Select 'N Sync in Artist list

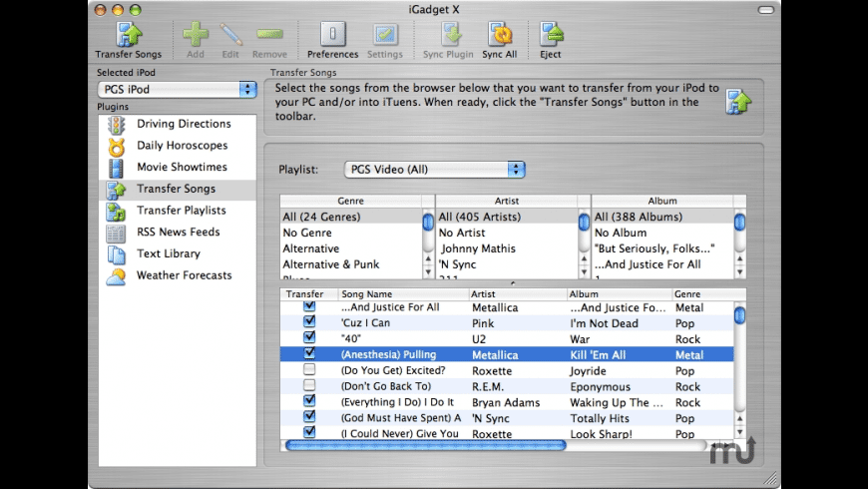507,264
